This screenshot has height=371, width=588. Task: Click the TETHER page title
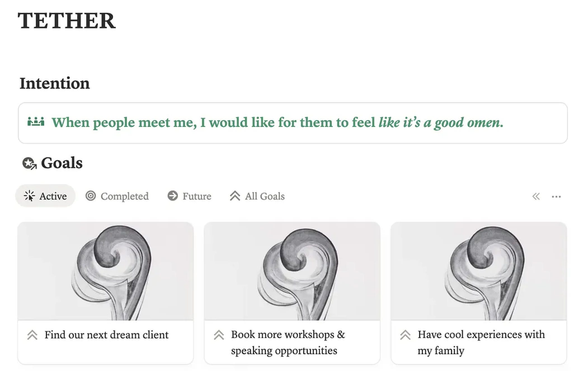click(x=67, y=21)
